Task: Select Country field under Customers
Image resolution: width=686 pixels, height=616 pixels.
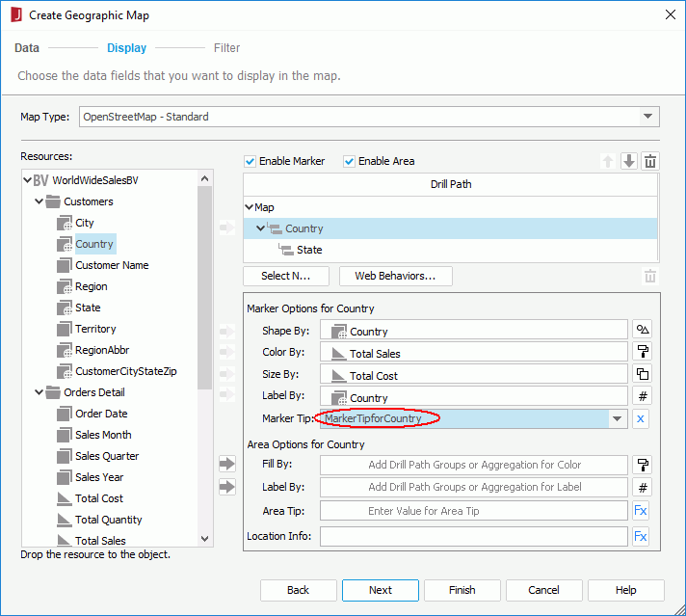Action: click(x=94, y=244)
